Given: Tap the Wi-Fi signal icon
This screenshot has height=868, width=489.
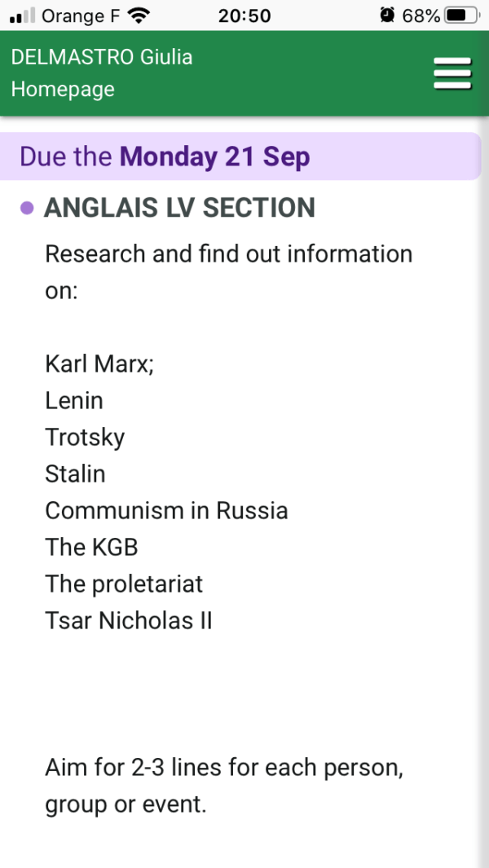Looking at the screenshot, I should (139, 15).
